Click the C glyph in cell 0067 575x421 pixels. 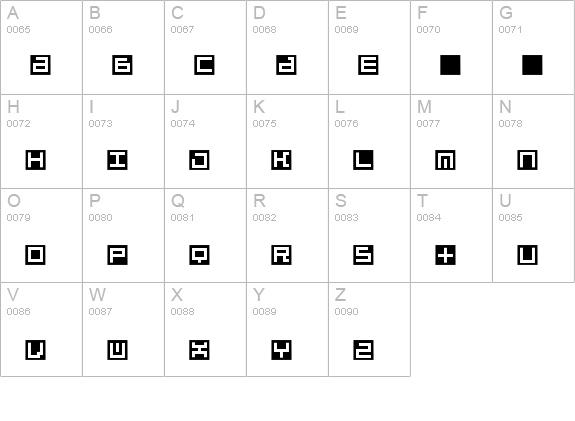pyautogui.click(x=204, y=65)
